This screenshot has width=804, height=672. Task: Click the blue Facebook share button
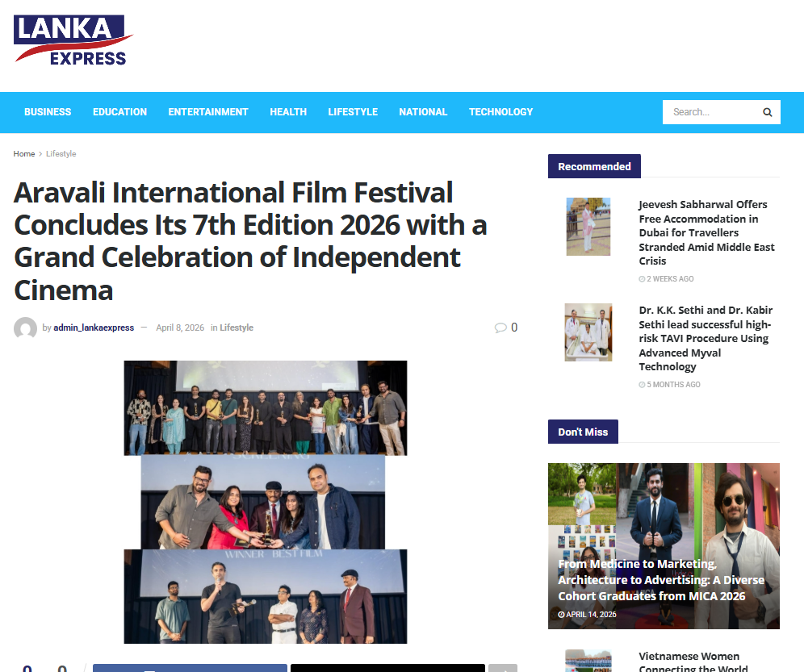pos(190,668)
